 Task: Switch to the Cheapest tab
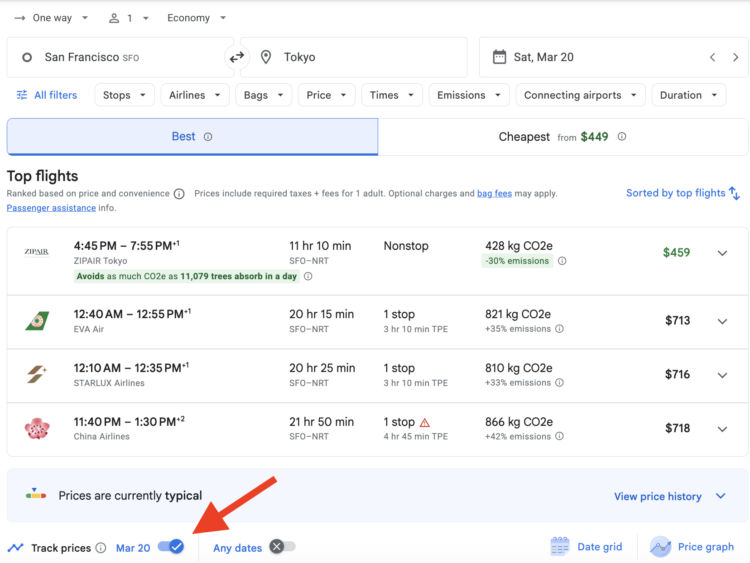[x=562, y=137]
